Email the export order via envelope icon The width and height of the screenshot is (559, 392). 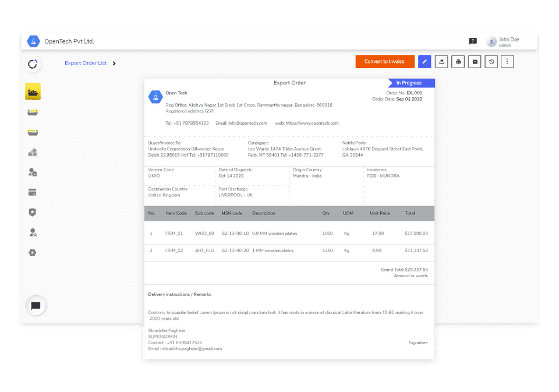pos(475,62)
